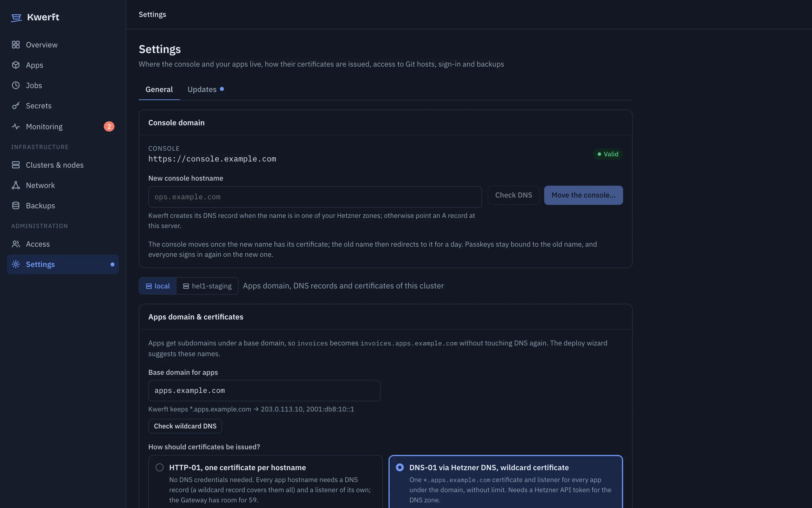This screenshot has height=508, width=812.
Task: Open the Backups page
Action: tap(63, 205)
